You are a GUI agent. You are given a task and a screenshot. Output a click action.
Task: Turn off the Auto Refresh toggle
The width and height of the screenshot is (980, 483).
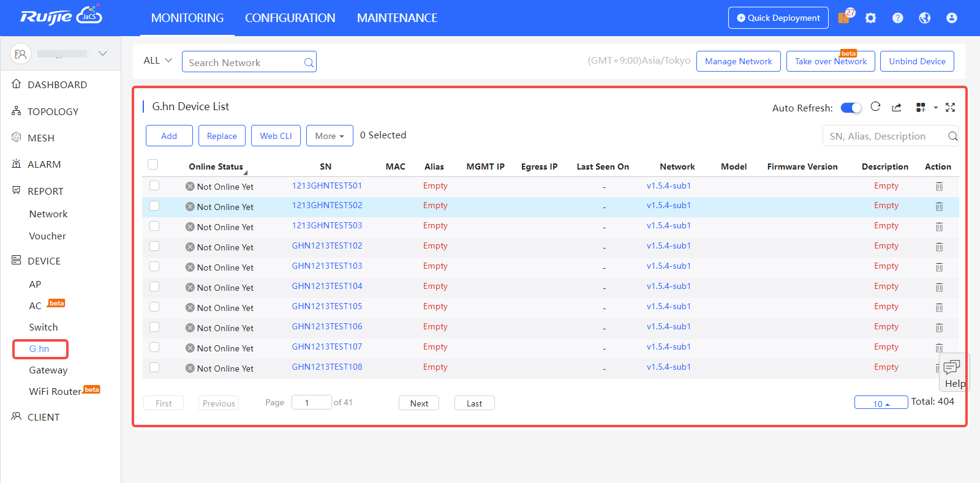coord(851,108)
